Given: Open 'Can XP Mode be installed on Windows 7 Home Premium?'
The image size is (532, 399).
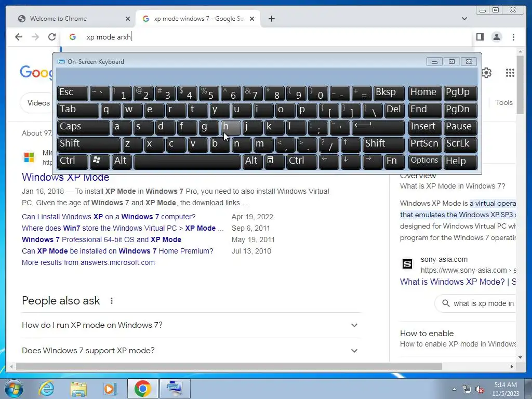Looking at the screenshot, I should pos(117,251).
